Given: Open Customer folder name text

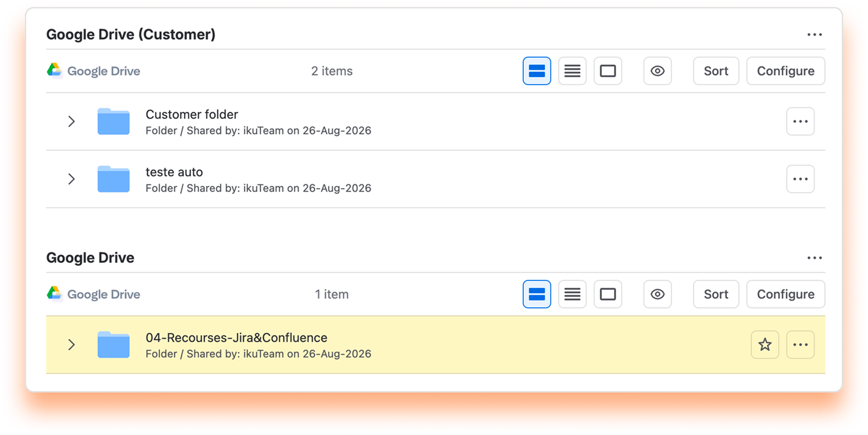Looking at the screenshot, I should (192, 114).
